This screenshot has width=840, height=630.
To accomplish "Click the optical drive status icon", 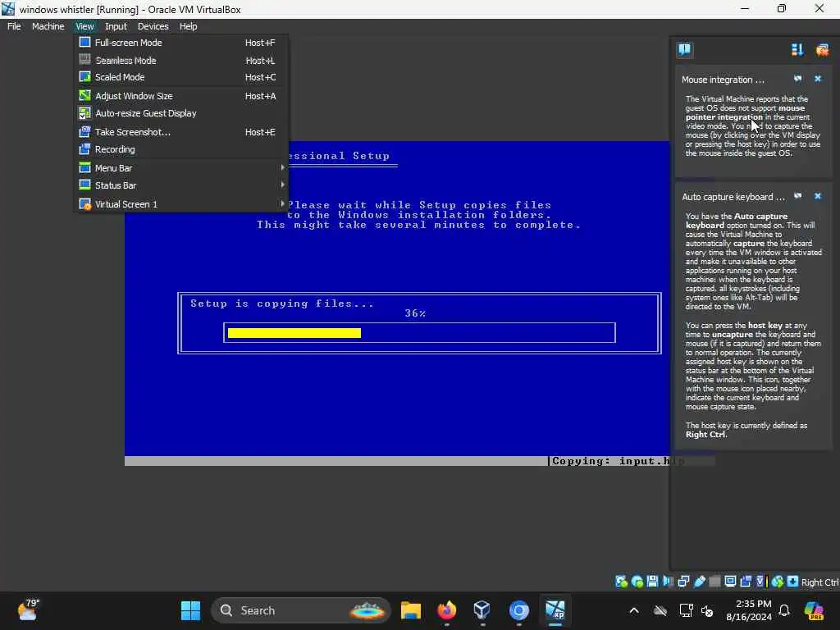I will pyautogui.click(x=637, y=582).
